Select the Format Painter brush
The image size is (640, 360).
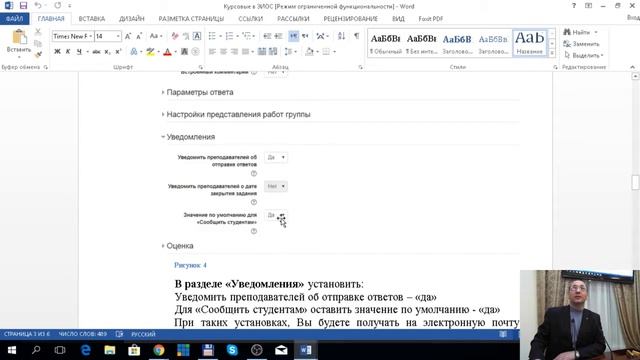tap(38, 54)
